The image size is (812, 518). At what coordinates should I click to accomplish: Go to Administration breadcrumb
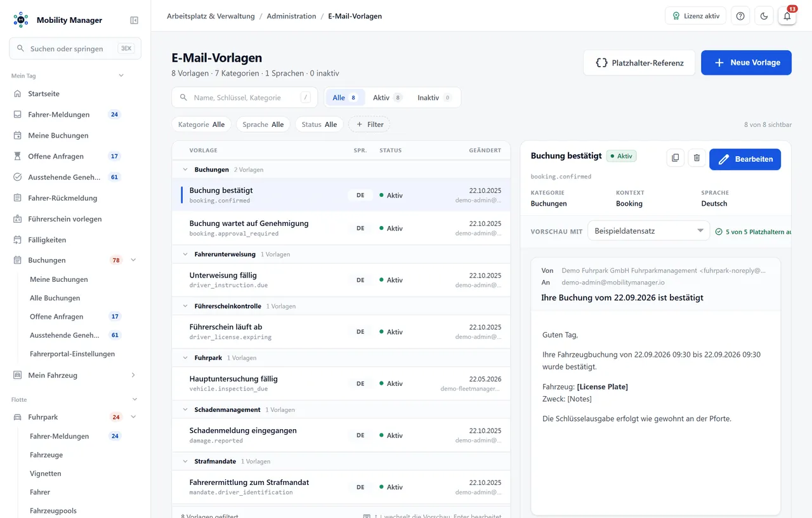pyautogui.click(x=291, y=17)
